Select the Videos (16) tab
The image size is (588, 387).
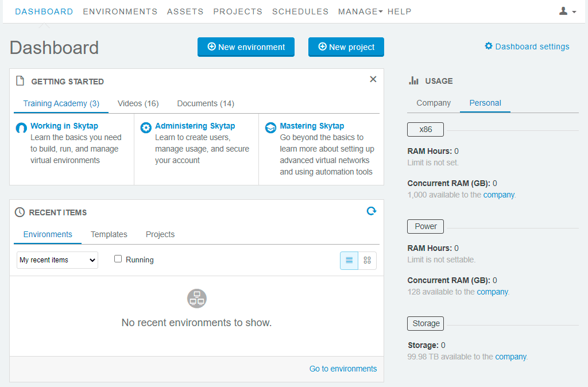[138, 103]
